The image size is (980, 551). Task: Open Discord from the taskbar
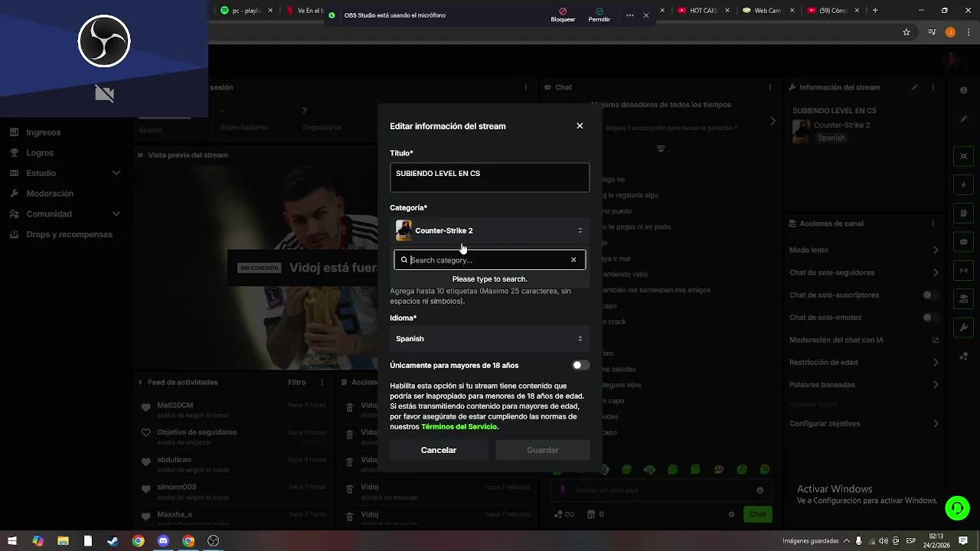pyautogui.click(x=163, y=541)
